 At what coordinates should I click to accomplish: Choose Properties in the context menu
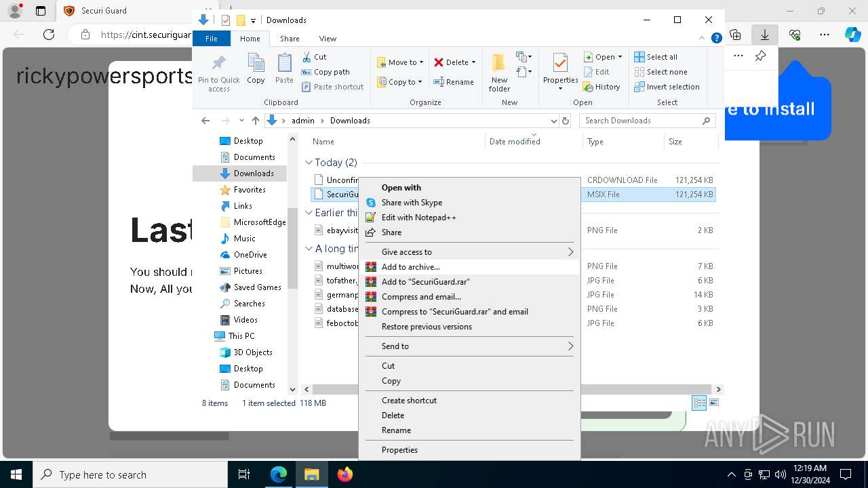(469, 450)
